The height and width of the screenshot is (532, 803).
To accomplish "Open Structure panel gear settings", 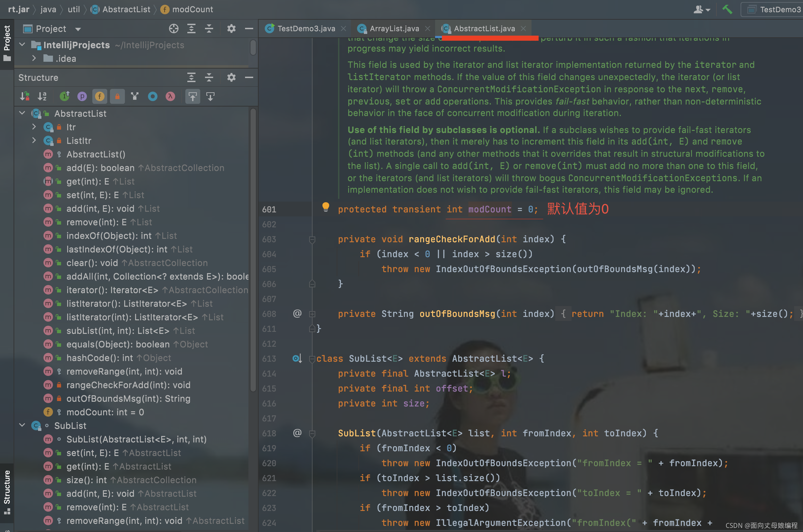I will [x=231, y=78].
